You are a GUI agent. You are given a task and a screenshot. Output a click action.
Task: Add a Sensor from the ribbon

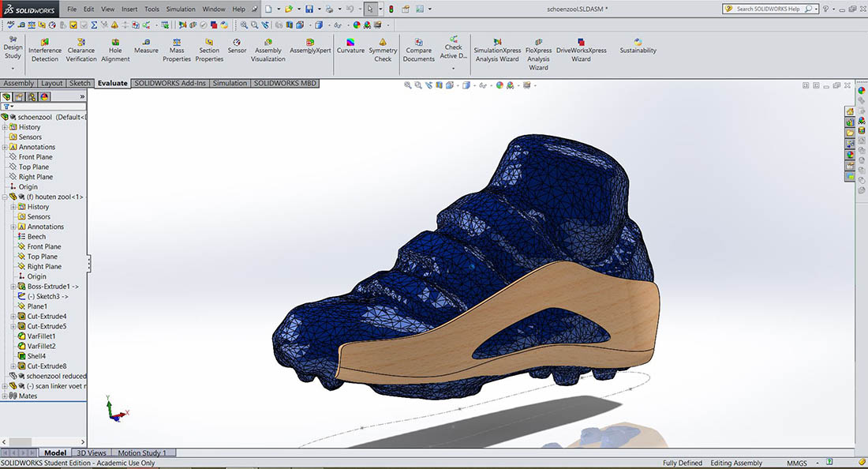point(237,47)
